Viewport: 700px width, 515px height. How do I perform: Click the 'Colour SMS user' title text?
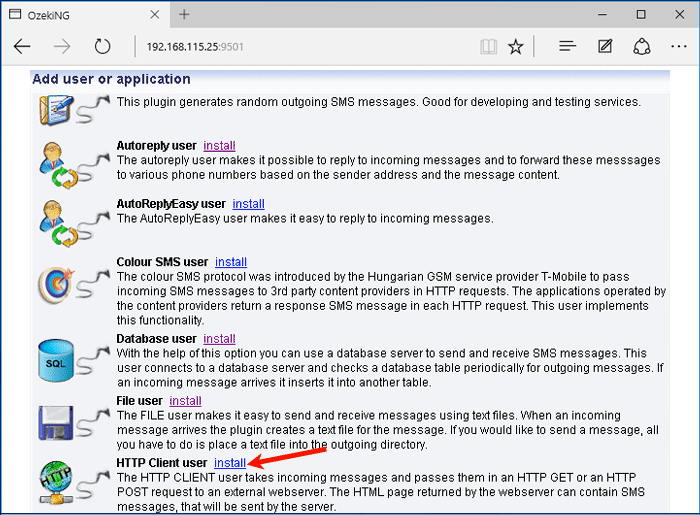162,262
